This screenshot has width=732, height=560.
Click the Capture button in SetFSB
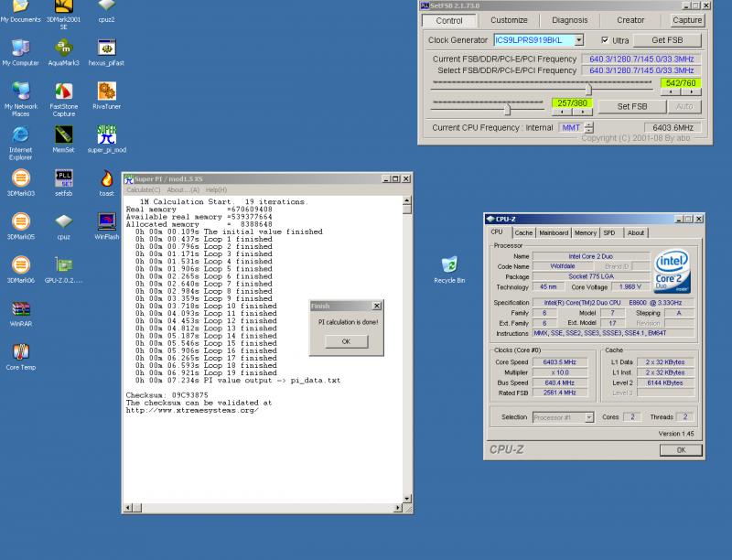pyautogui.click(x=687, y=20)
